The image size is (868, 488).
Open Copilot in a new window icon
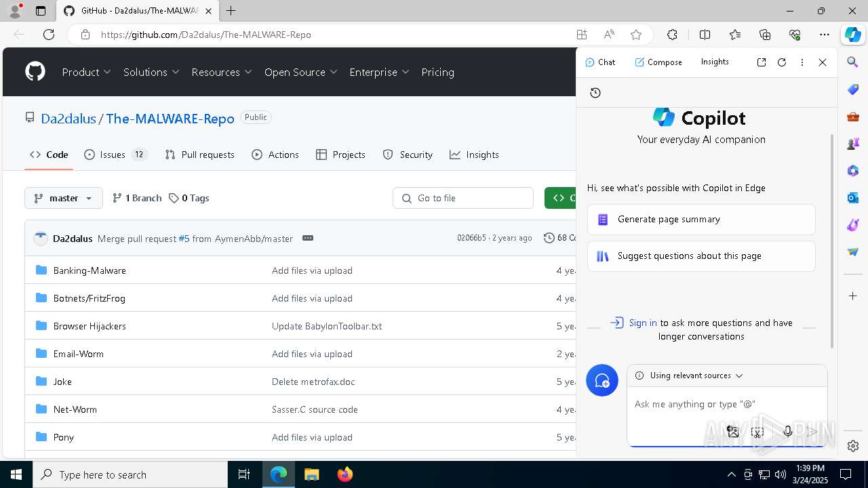click(762, 62)
